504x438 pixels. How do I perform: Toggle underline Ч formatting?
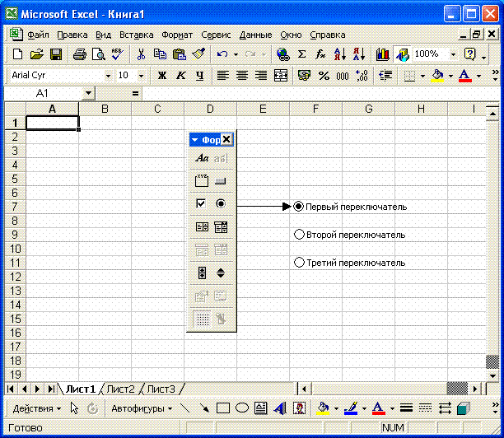[x=199, y=76]
